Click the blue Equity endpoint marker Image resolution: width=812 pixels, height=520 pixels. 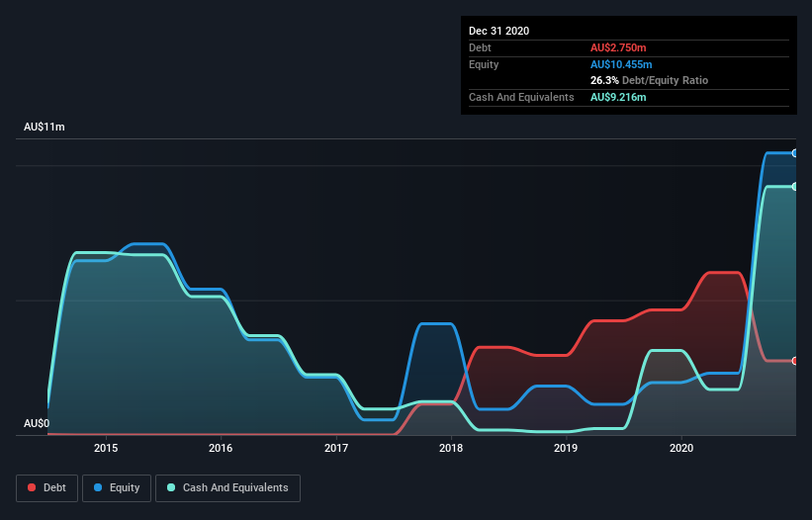[795, 153]
